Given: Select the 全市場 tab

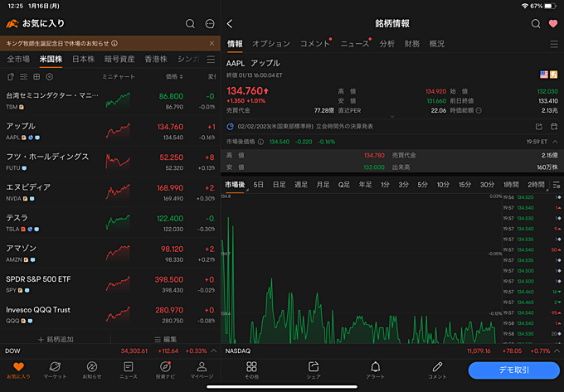Looking at the screenshot, I should 18,60.
